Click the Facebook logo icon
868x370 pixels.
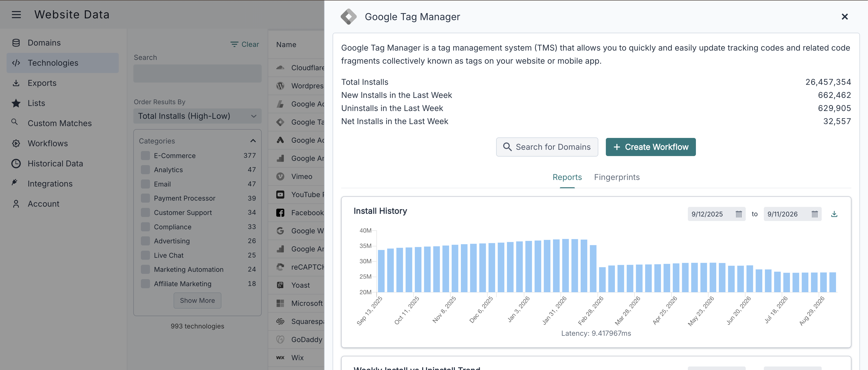(280, 213)
